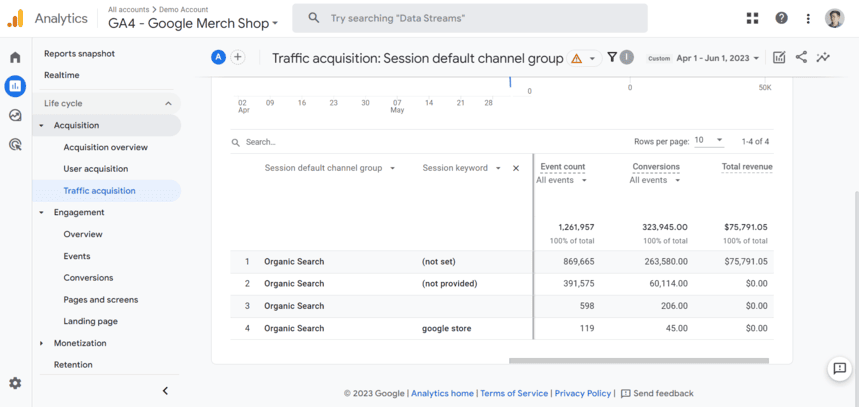
Task: Open the User acquisition report
Action: coord(96,169)
